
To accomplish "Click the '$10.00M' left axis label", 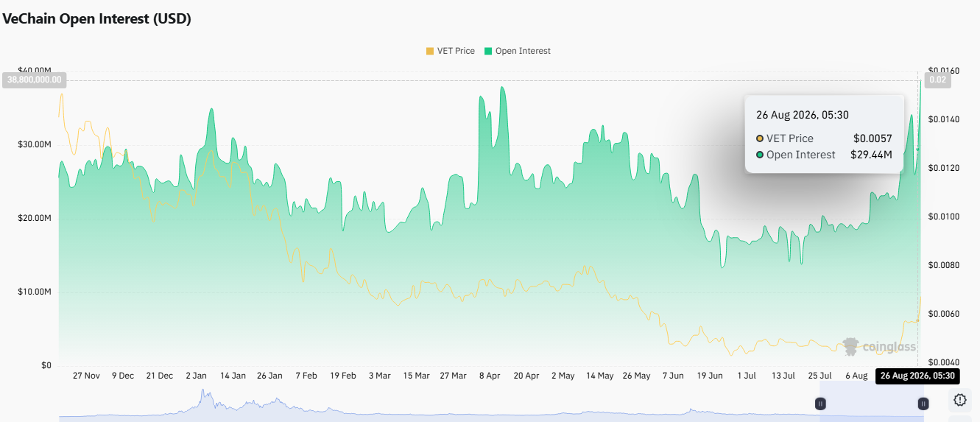I will tap(35, 292).
